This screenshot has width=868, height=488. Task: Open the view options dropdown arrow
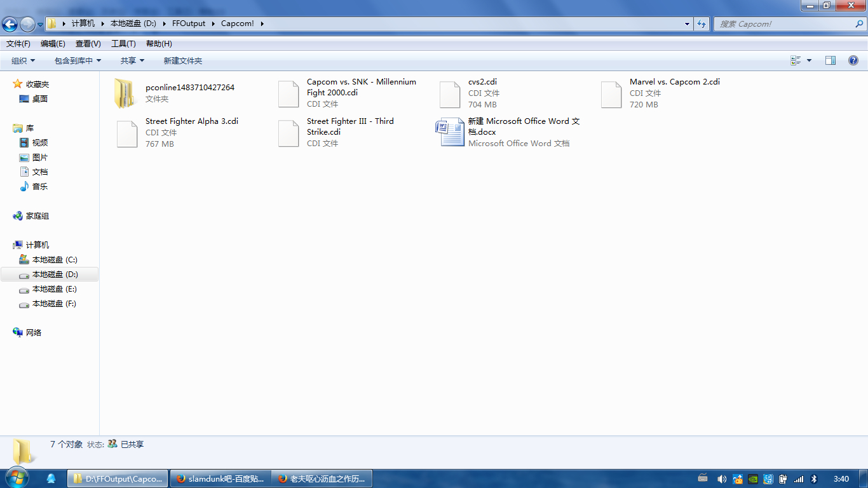(x=809, y=60)
